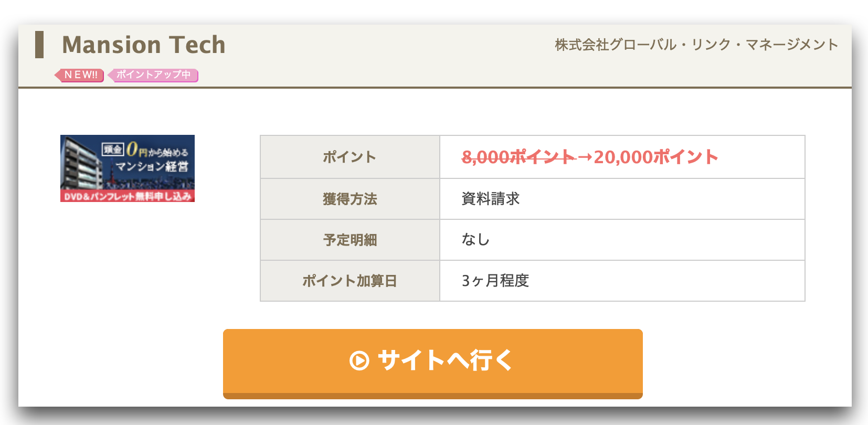This screenshot has height=425, width=868.
Task: Click the 頭金0円 text in the banner
Action: point(125,149)
